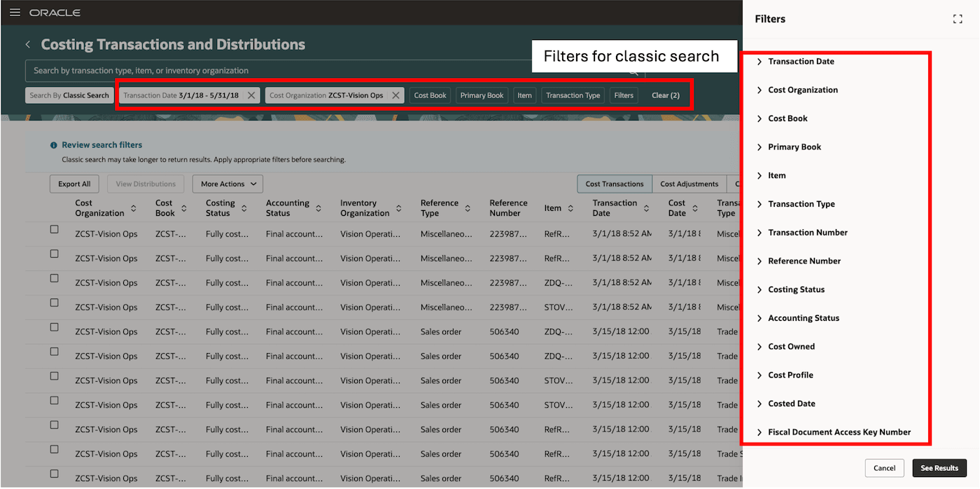Screen dimensions: 980x489
Task: Click See Results button
Action: (x=939, y=468)
